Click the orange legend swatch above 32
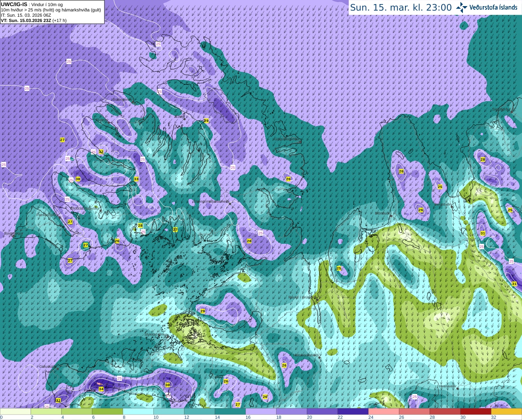Image resolution: width=522 pixels, height=420 pixels. pyautogui.click(x=507, y=411)
